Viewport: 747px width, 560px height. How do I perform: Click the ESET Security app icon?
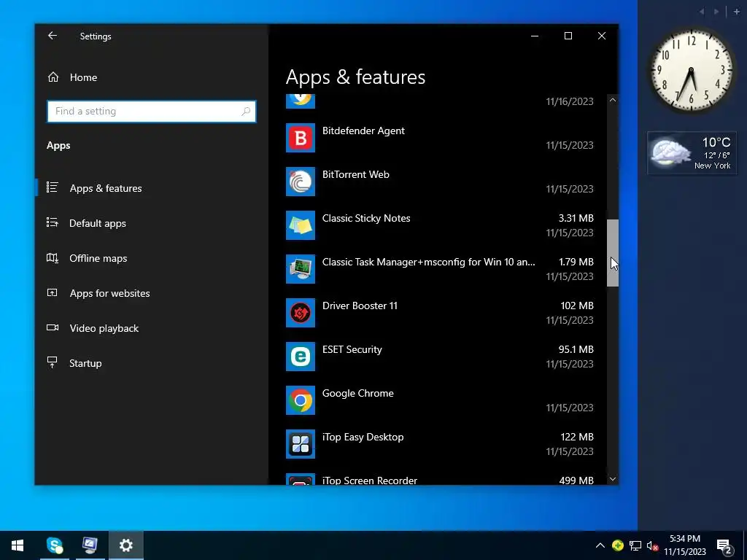[x=300, y=357]
